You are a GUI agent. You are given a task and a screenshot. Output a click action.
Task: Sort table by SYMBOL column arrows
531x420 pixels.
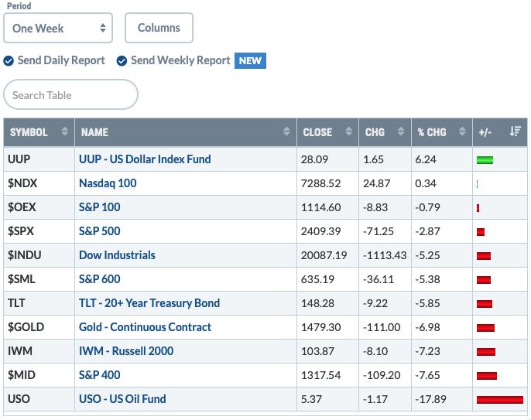(65, 131)
